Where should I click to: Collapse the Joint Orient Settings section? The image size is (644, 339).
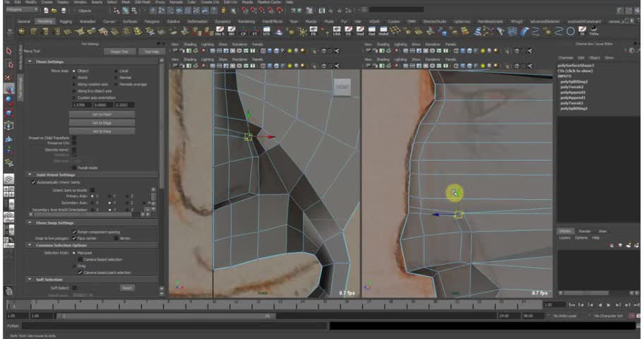point(30,174)
